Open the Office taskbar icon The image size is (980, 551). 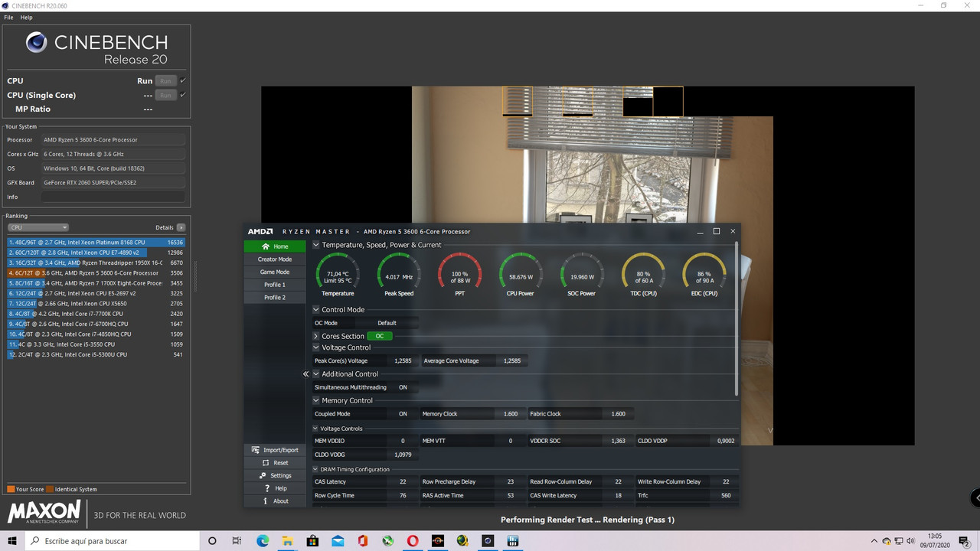pos(362,540)
